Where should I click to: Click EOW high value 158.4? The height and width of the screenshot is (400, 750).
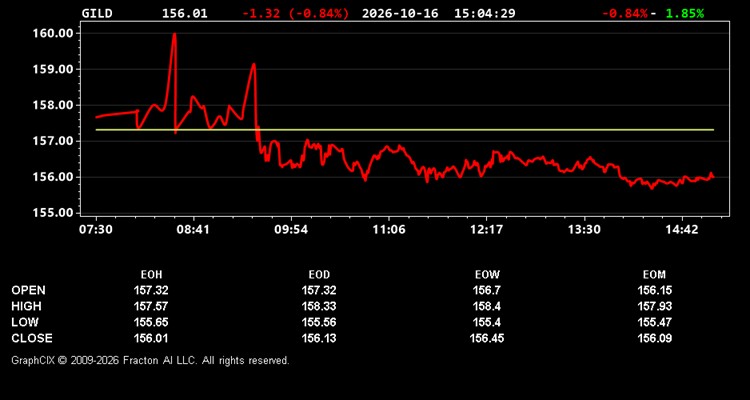coord(487,306)
